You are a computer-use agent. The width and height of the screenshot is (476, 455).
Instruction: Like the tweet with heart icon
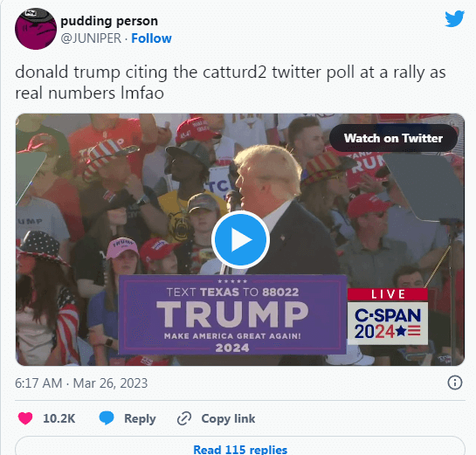(25, 418)
